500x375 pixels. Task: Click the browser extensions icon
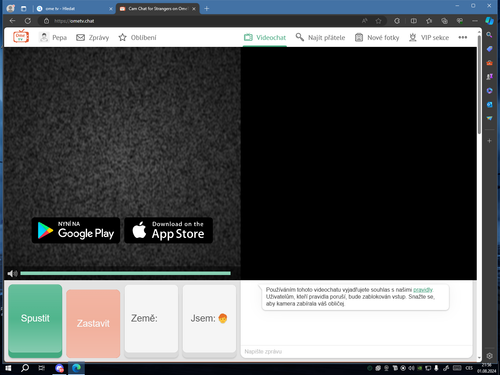click(x=397, y=21)
